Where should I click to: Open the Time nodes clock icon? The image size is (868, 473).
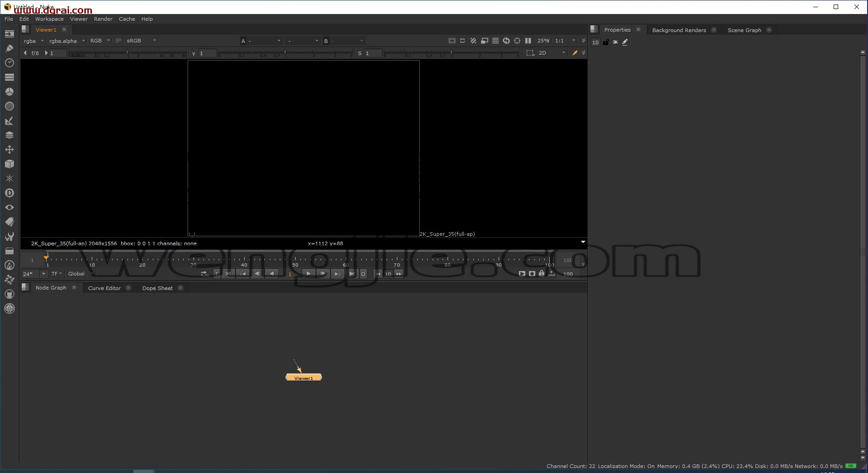(9, 63)
